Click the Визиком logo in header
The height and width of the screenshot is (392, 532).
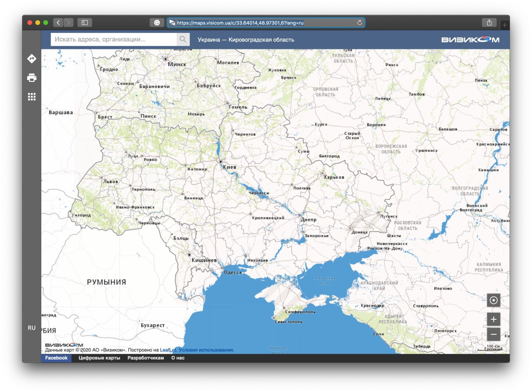(x=470, y=40)
